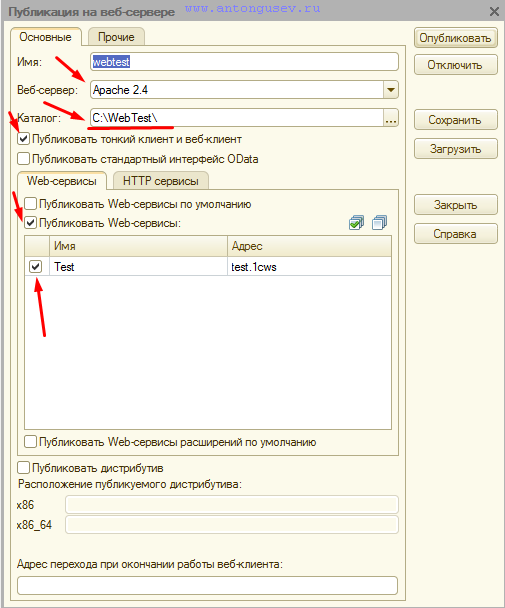The image size is (505, 608).
Task: Click the Опубликовать button
Action: click(455, 38)
